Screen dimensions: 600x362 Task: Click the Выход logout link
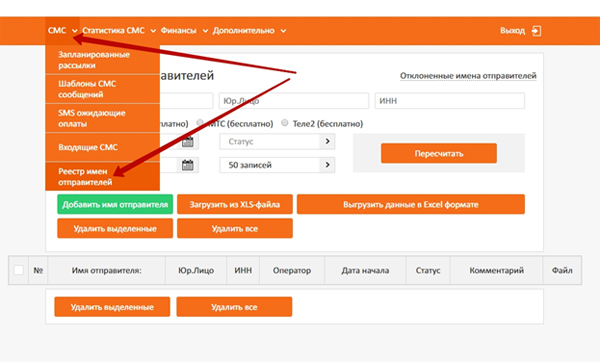click(512, 31)
